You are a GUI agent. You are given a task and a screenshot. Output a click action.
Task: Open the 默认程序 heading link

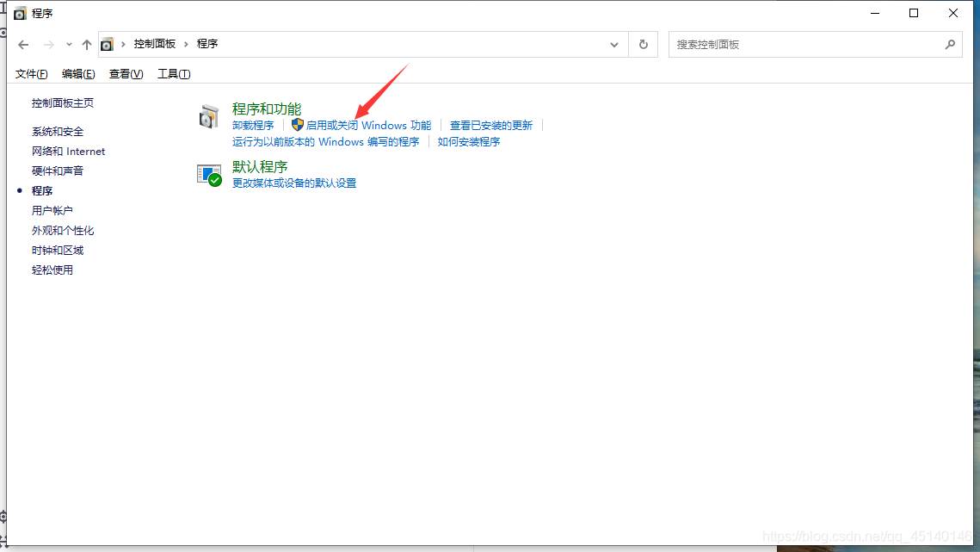(259, 167)
